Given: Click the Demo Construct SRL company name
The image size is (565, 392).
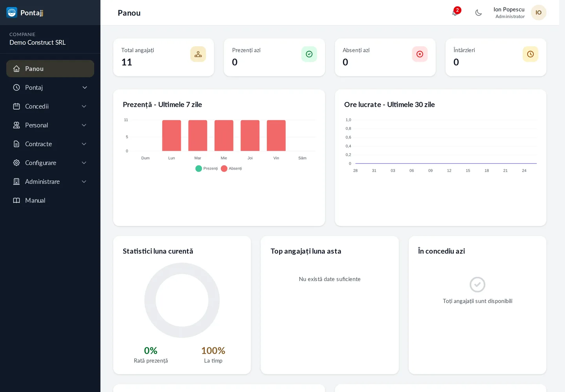Looking at the screenshot, I should pyautogui.click(x=37, y=42).
